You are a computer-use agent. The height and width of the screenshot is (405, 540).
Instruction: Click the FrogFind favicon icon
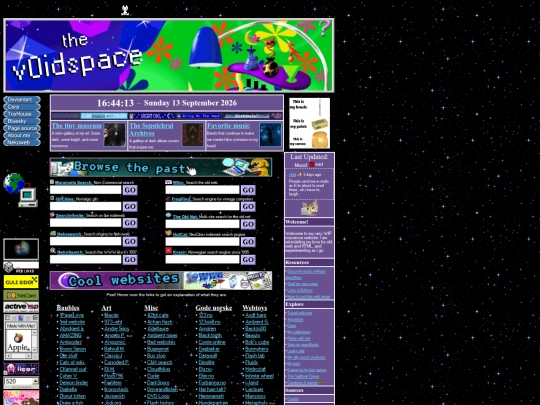(x=168, y=198)
